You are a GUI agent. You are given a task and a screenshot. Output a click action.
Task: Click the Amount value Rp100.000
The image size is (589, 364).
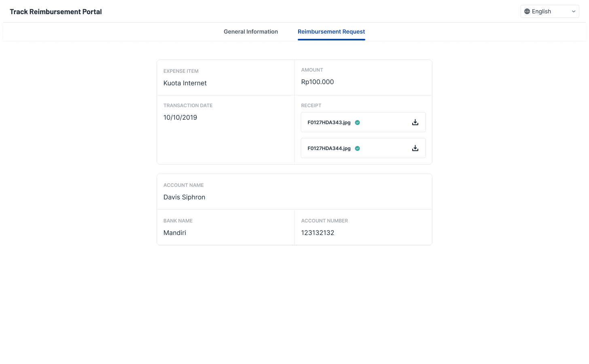point(317,82)
